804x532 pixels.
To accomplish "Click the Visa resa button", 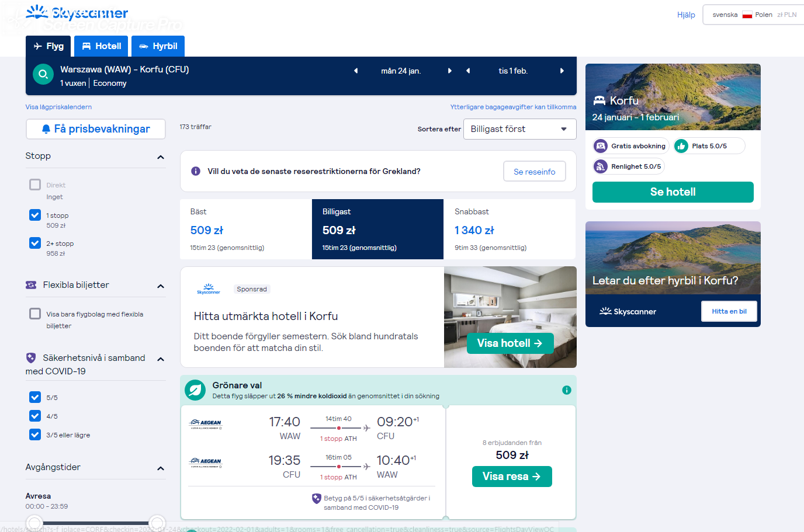I will tap(512, 477).
